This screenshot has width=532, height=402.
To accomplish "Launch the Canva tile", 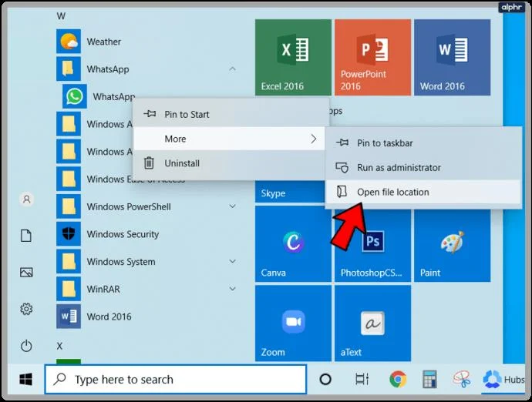I will tap(293, 243).
